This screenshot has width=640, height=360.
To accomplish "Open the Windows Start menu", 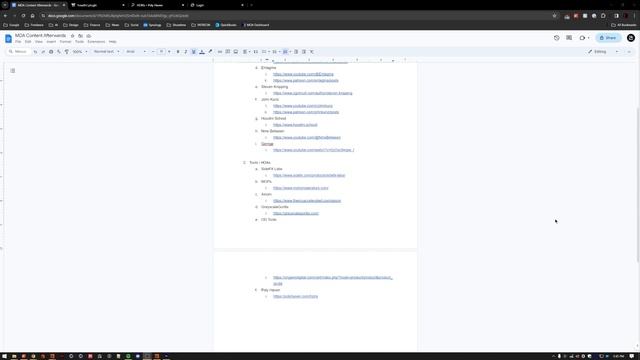I will pyautogui.click(x=4, y=356).
